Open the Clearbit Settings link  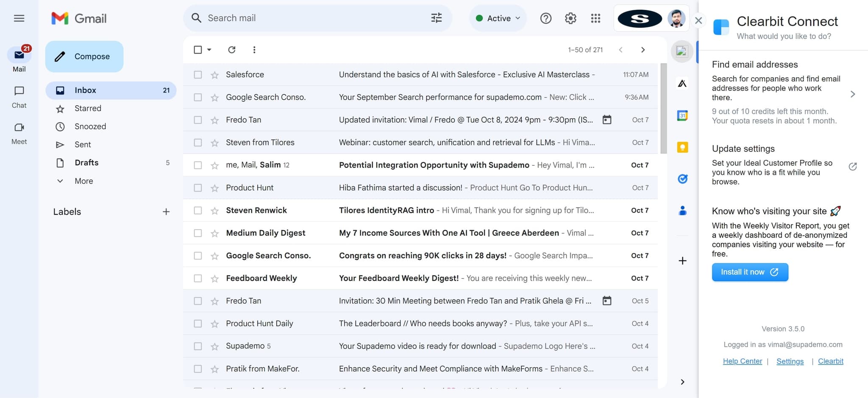pyautogui.click(x=790, y=361)
